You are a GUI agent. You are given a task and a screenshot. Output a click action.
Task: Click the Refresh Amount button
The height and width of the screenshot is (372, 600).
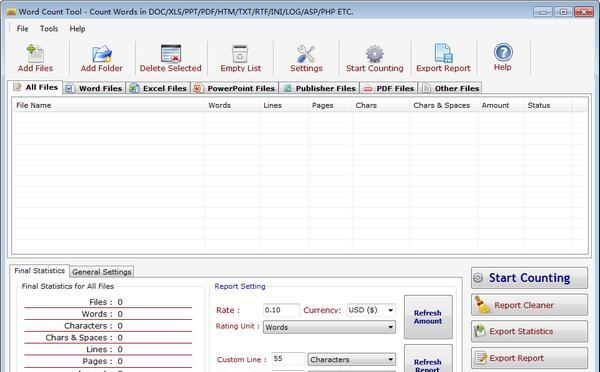(428, 317)
